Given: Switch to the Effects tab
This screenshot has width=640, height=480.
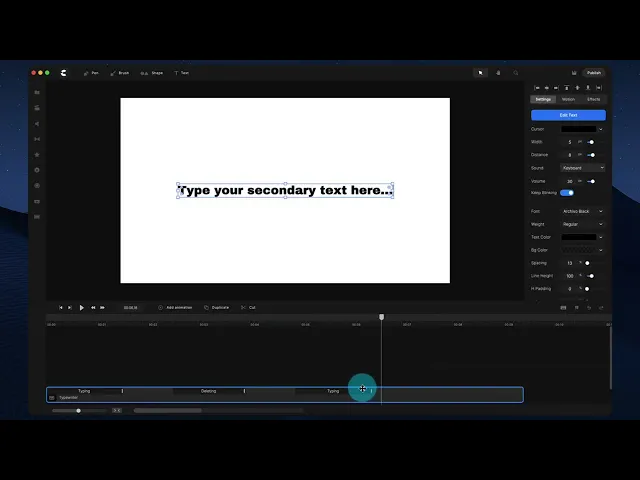Looking at the screenshot, I should pyautogui.click(x=593, y=99).
